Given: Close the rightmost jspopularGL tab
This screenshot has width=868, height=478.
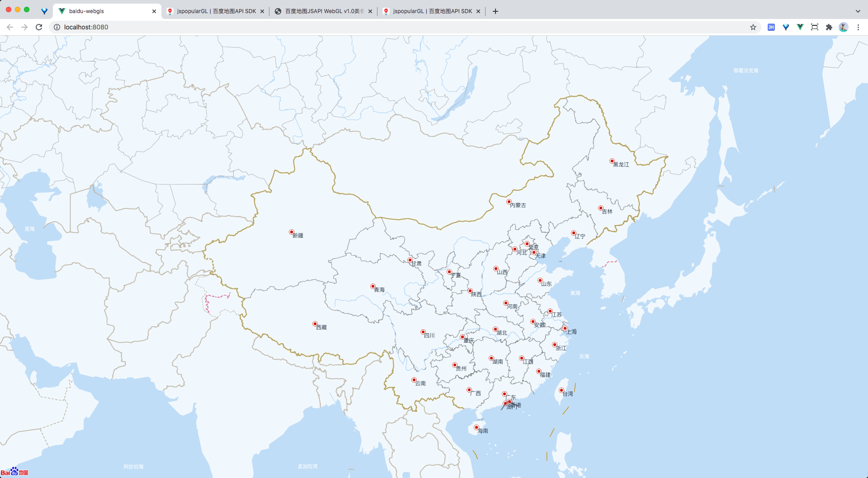Looking at the screenshot, I should [478, 11].
